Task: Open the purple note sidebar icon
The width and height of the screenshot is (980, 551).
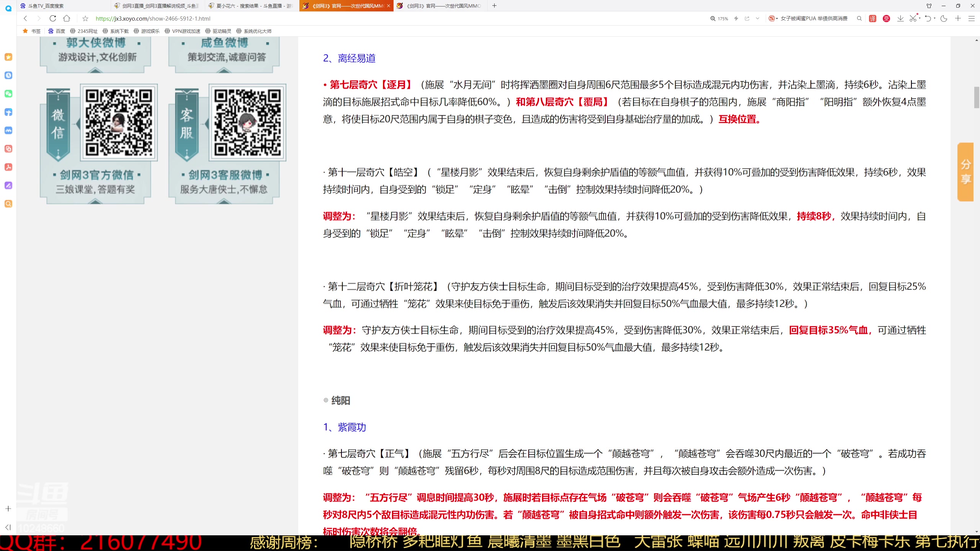Action: click(x=8, y=186)
